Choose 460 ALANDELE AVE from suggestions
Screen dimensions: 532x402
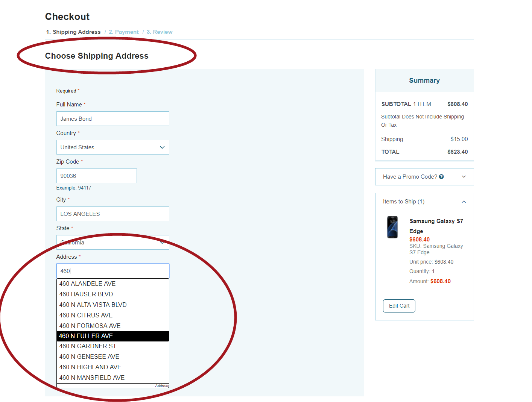click(112, 284)
